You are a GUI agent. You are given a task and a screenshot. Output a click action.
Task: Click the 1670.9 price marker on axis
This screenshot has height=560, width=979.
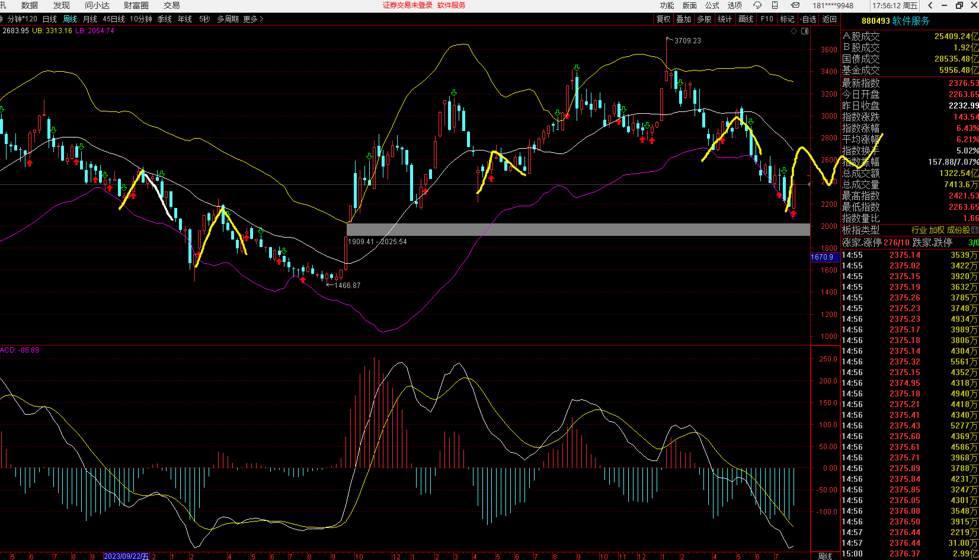824,257
